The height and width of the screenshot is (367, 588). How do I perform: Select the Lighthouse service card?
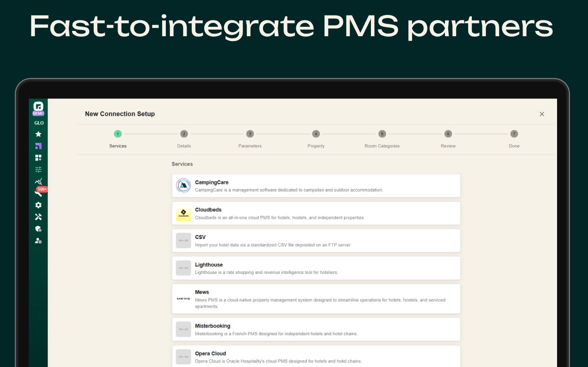[316, 268]
